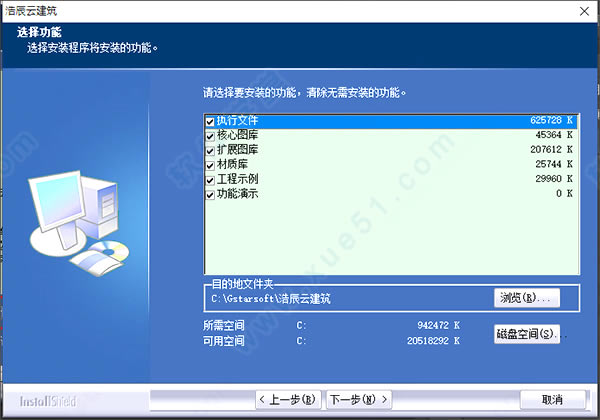Click the 942472 K required space value
Viewport: 600px width, 420px height.
coord(439,326)
